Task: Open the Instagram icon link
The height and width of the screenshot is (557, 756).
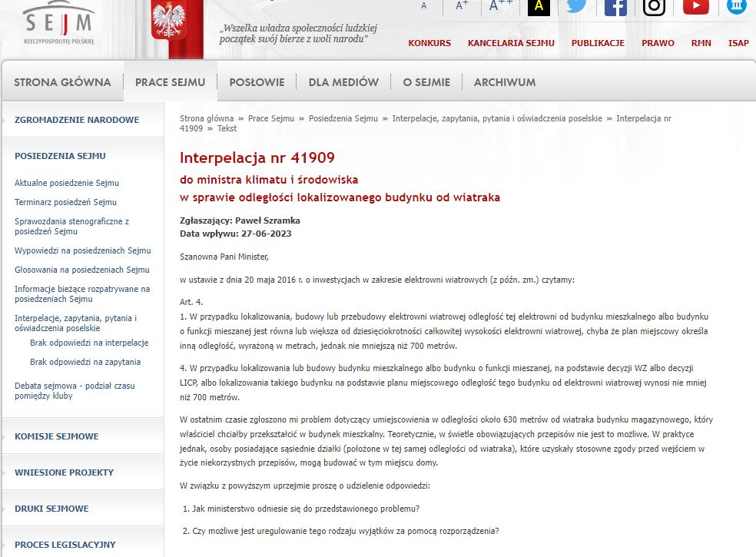Action: (654, 6)
